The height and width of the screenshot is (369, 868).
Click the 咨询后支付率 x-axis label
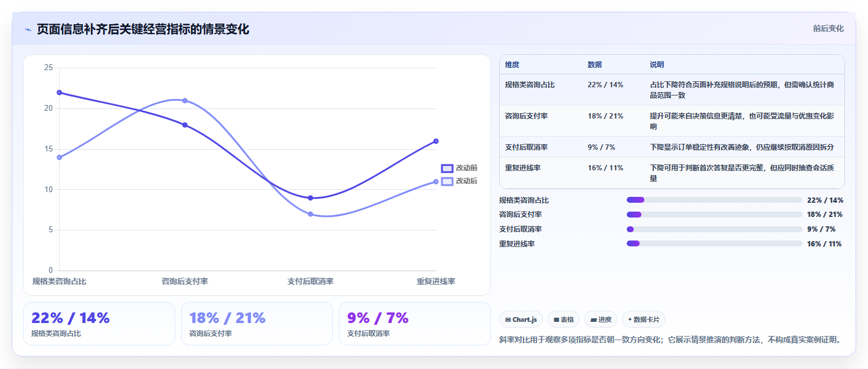pos(185,282)
